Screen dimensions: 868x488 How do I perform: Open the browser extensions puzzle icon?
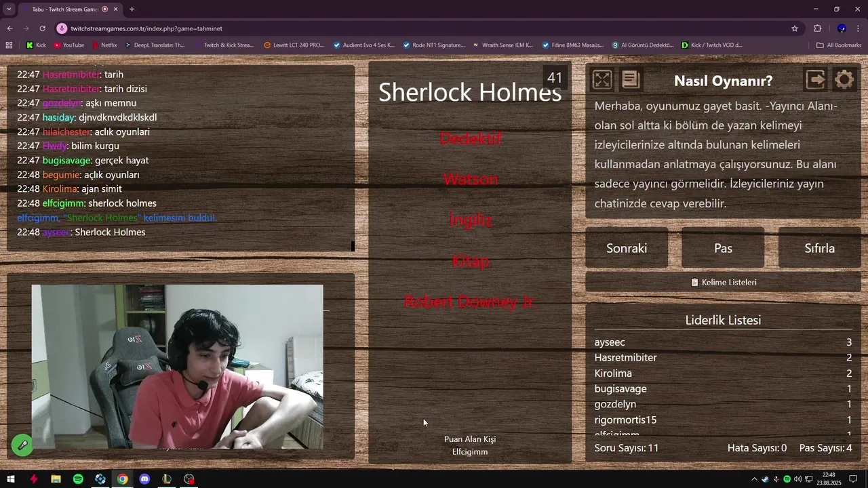[817, 28]
